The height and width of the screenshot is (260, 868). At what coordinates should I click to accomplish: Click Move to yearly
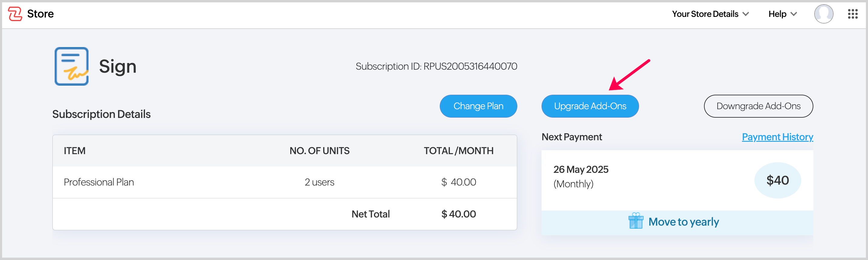click(x=683, y=222)
